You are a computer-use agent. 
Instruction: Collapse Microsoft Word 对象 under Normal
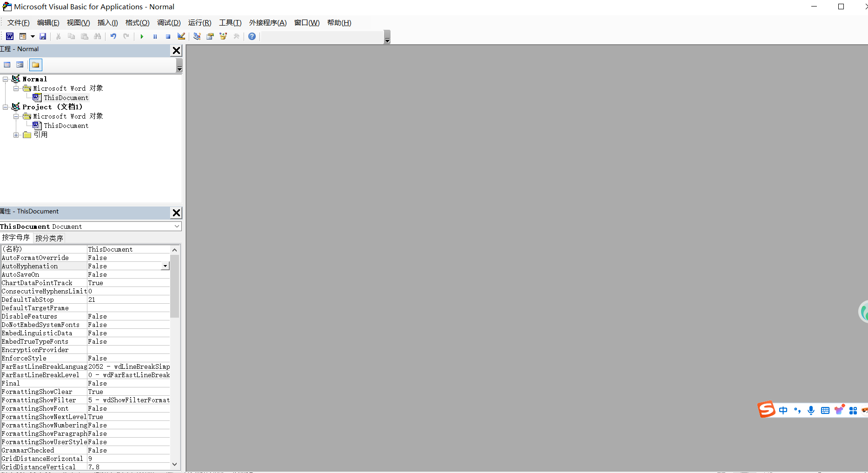point(16,88)
